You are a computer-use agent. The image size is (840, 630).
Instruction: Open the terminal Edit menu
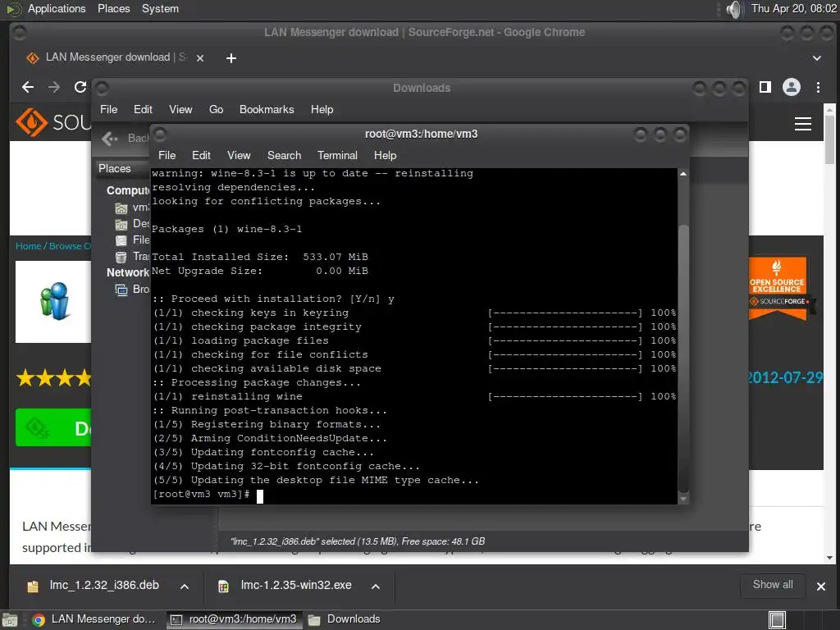pos(201,155)
